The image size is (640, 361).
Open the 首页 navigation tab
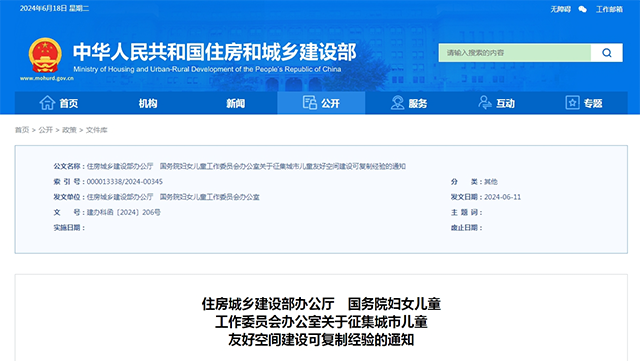59,103
